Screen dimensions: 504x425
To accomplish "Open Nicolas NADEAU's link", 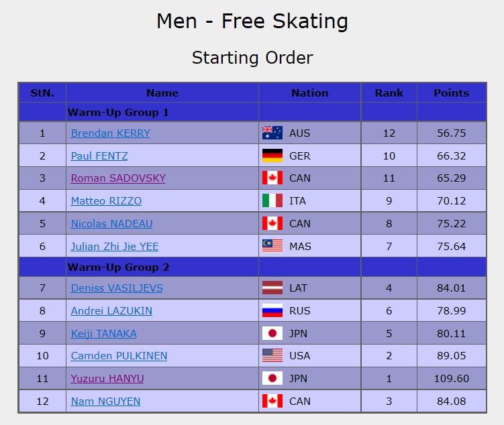I will 111,224.
